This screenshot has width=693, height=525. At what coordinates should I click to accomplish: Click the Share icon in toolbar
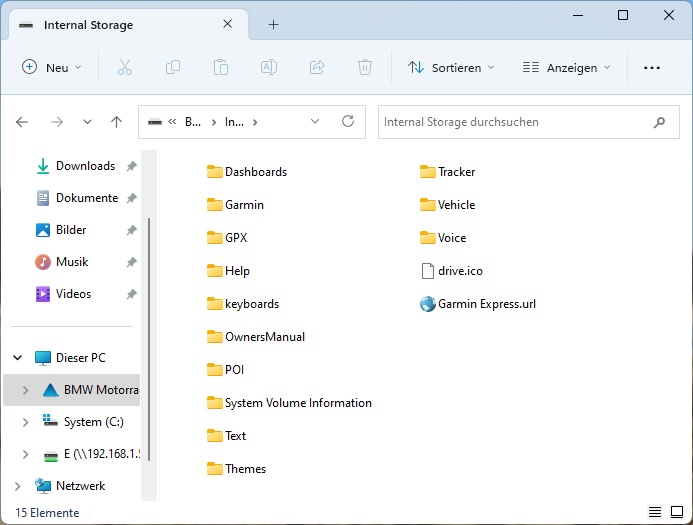317,67
